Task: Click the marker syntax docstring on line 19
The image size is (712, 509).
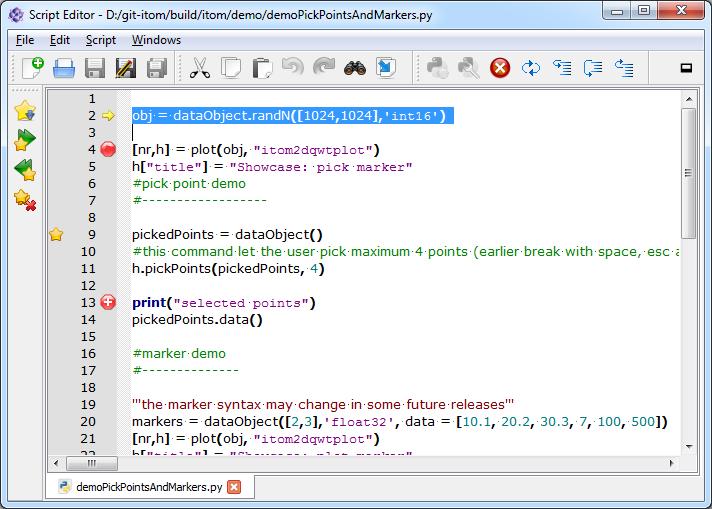Action: [x=323, y=404]
